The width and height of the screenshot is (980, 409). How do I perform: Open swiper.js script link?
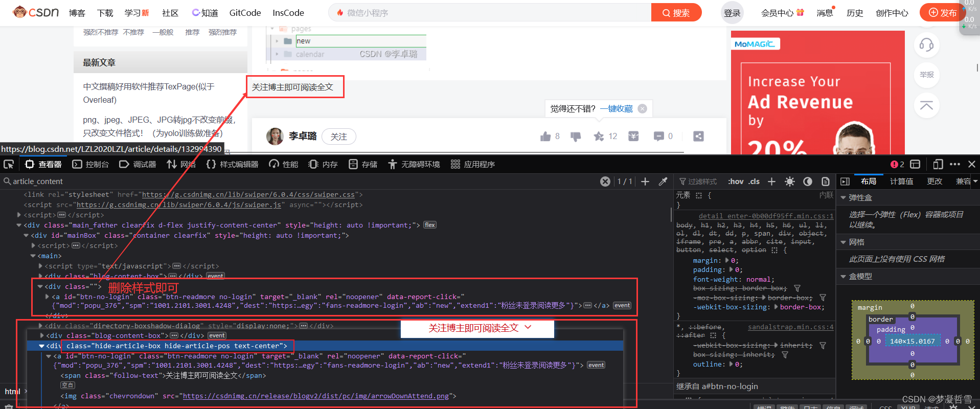point(178,205)
